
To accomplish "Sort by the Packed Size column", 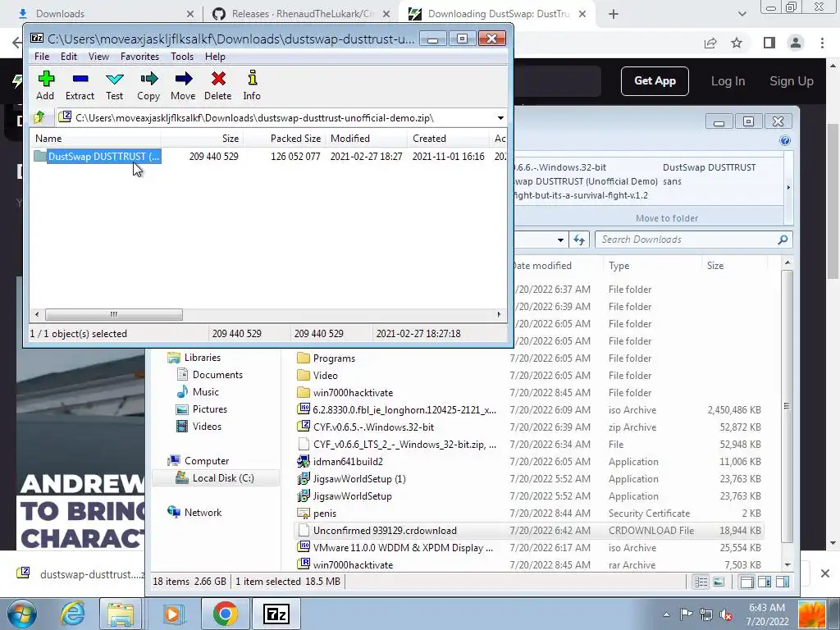I will coord(284,138).
